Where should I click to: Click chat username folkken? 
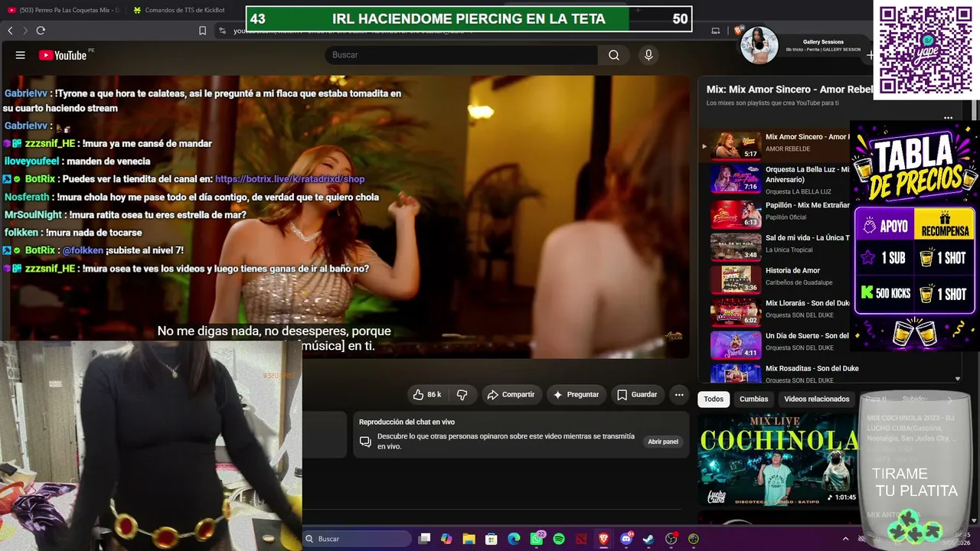[21, 233]
